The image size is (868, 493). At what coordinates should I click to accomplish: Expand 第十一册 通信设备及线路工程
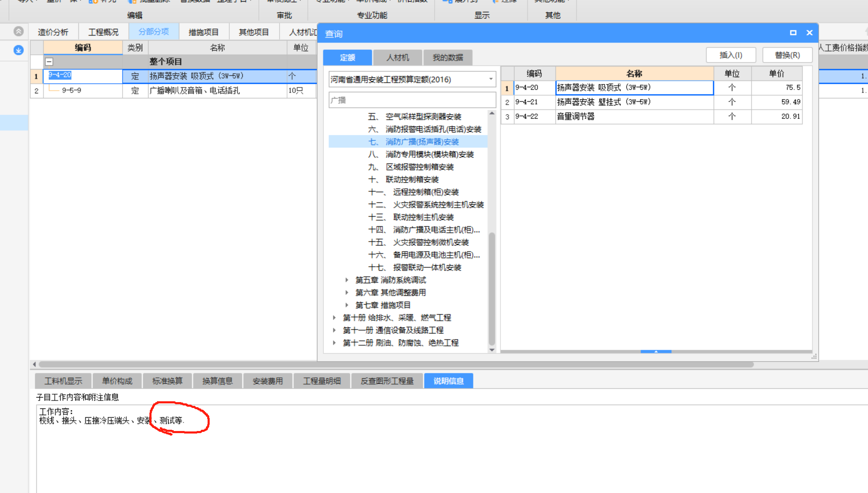[334, 330]
